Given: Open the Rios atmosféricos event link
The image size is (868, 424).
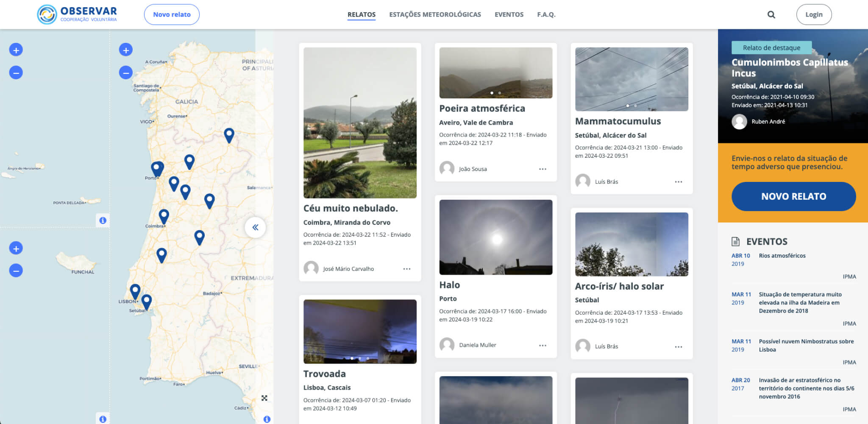Looking at the screenshot, I should coord(782,256).
